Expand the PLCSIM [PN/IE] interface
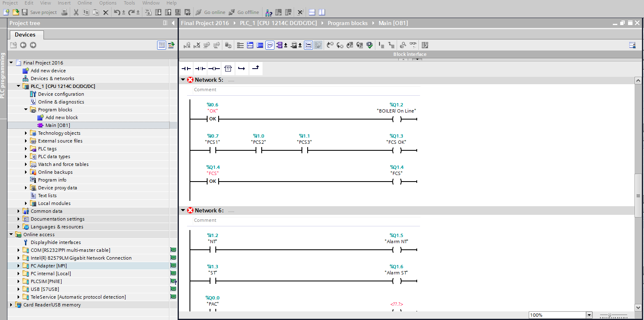 pos(18,281)
